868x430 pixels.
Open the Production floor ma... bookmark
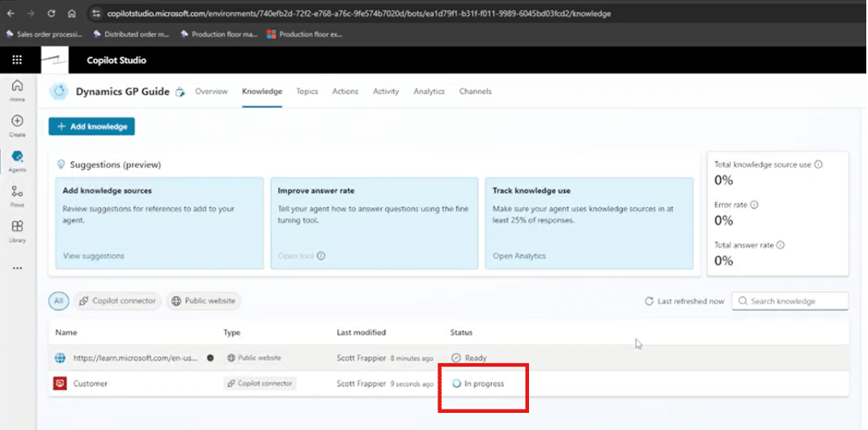click(218, 34)
